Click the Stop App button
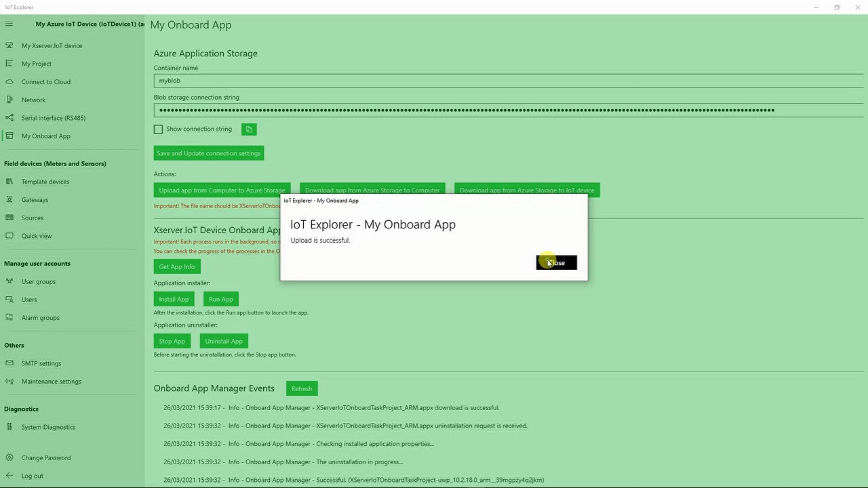The width and height of the screenshot is (868, 488). coord(172,341)
